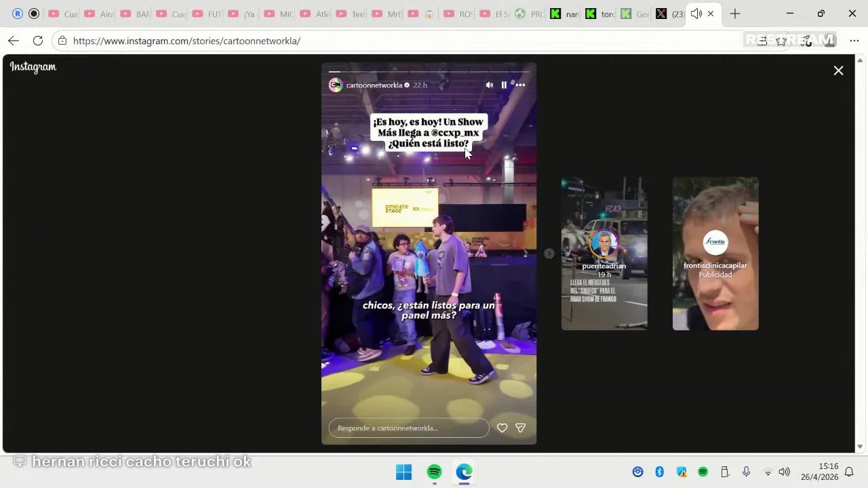Go to the next story arrow
868x488 pixels.
549,253
